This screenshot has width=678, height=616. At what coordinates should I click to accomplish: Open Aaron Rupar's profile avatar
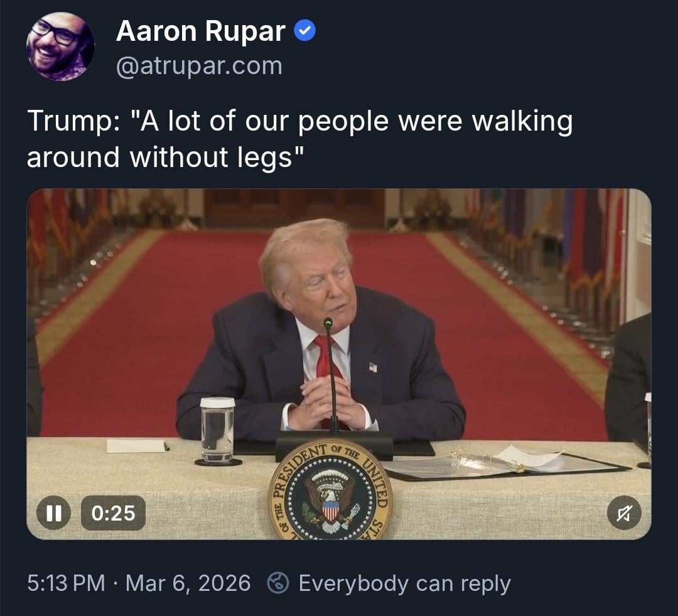click(60, 46)
